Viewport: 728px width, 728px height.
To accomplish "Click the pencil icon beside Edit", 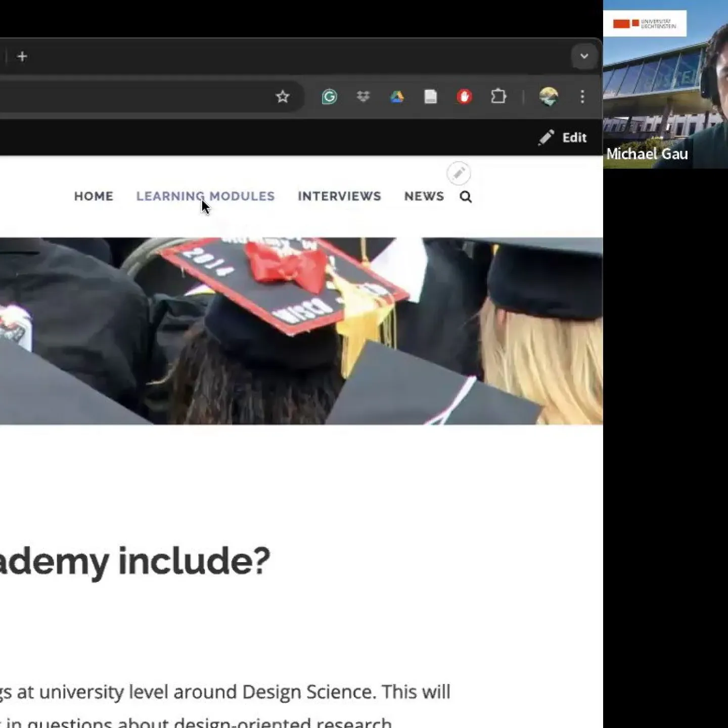I will (x=547, y=137).
